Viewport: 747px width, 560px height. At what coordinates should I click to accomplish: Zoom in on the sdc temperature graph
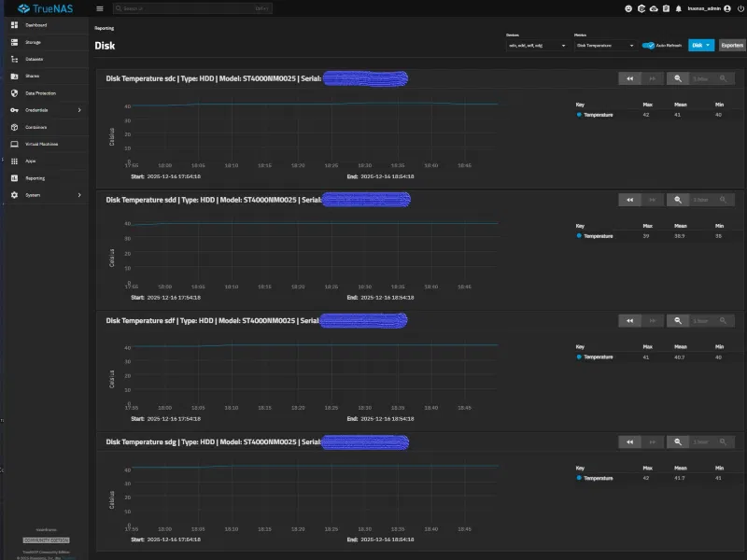point(678,78)
